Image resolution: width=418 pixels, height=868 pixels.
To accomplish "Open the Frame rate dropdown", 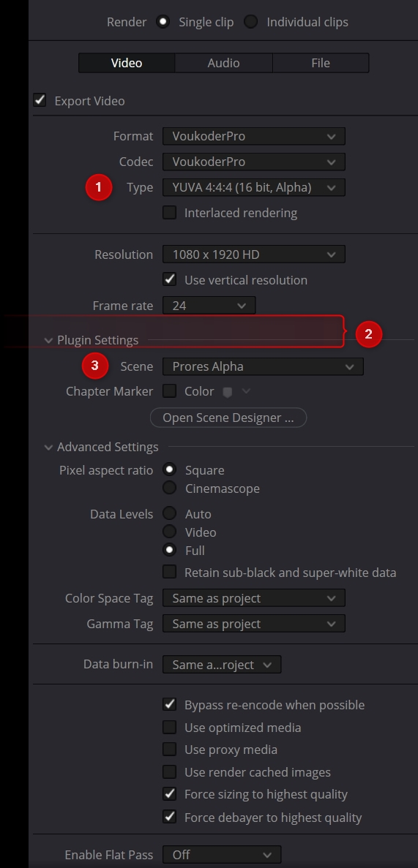I will (209, 306).
